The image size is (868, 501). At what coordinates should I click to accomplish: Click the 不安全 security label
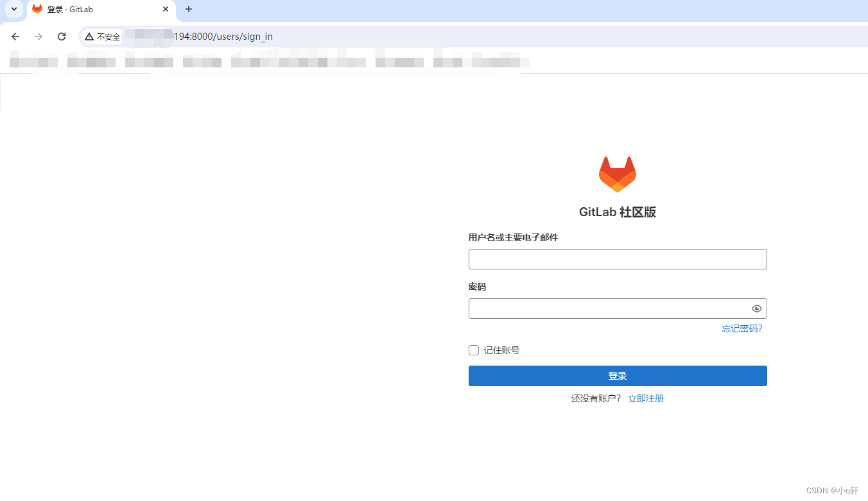coord(108,37)
